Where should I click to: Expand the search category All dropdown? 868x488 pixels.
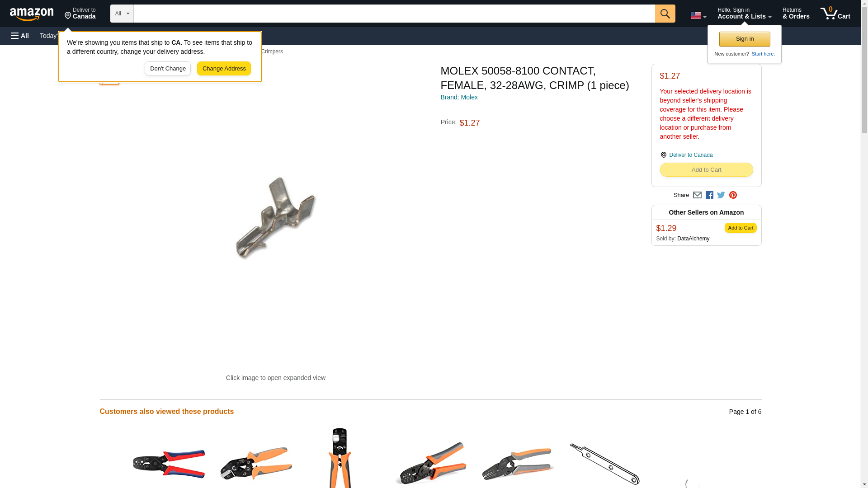tap(122, 14)
